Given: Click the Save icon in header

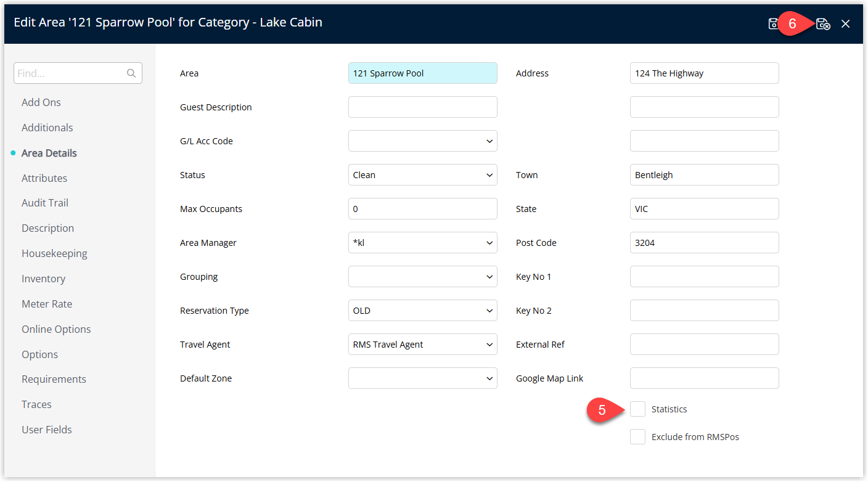Looking at the screenshot, I should [772, 24].
